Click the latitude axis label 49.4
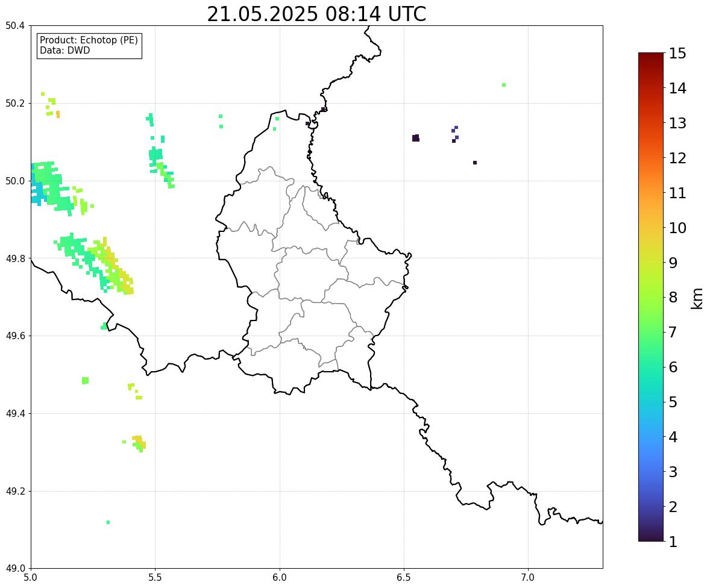This screenshot has height=588, width=710. pos(16,414)
